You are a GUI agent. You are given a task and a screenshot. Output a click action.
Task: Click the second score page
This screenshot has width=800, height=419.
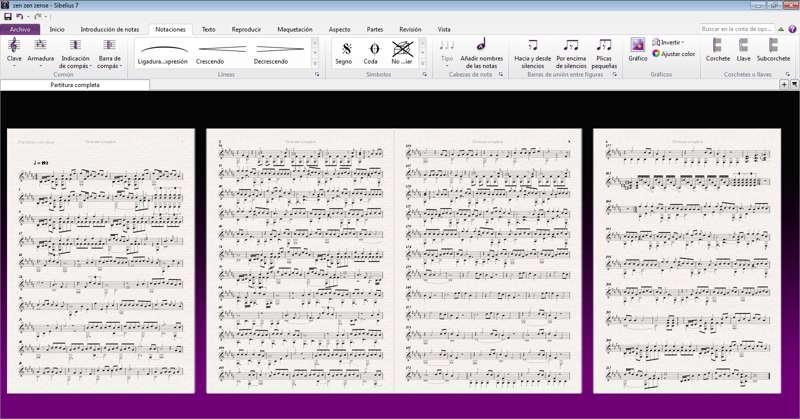(300, 261)
